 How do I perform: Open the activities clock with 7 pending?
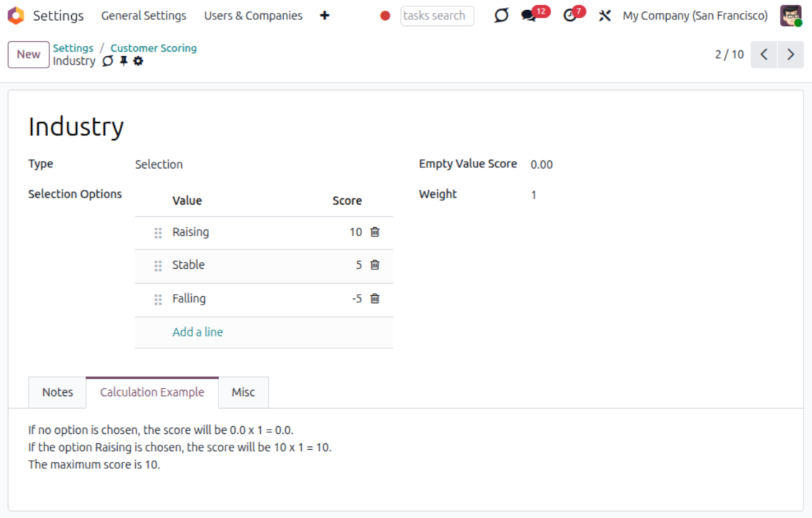[x=570, y=16]
